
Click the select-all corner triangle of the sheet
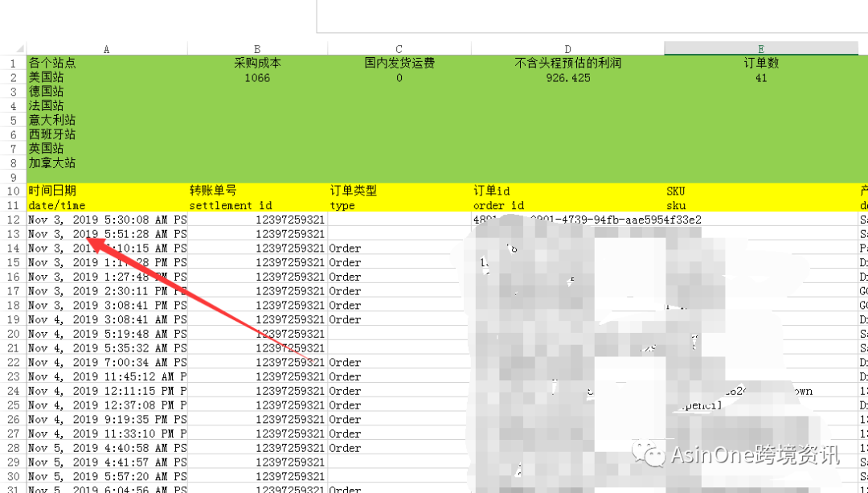click(x=20, y=49)
